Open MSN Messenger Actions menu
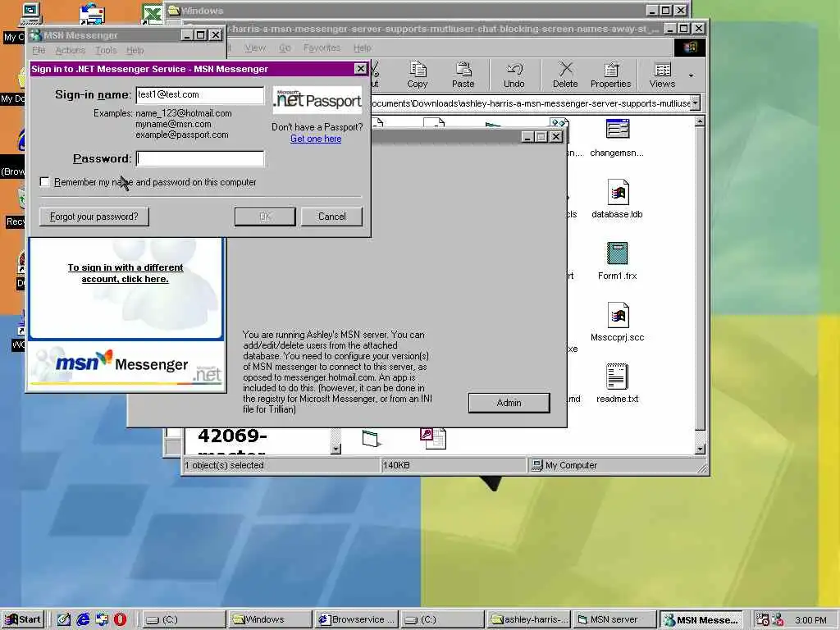This screenshot has width=840, height=630. pos(71,50)
